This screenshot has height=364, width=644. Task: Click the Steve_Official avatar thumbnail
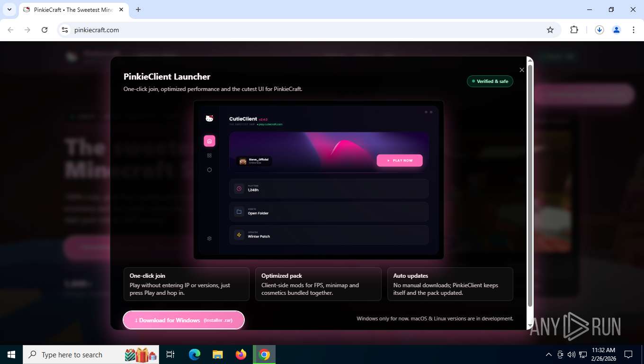tap(243, 161)
